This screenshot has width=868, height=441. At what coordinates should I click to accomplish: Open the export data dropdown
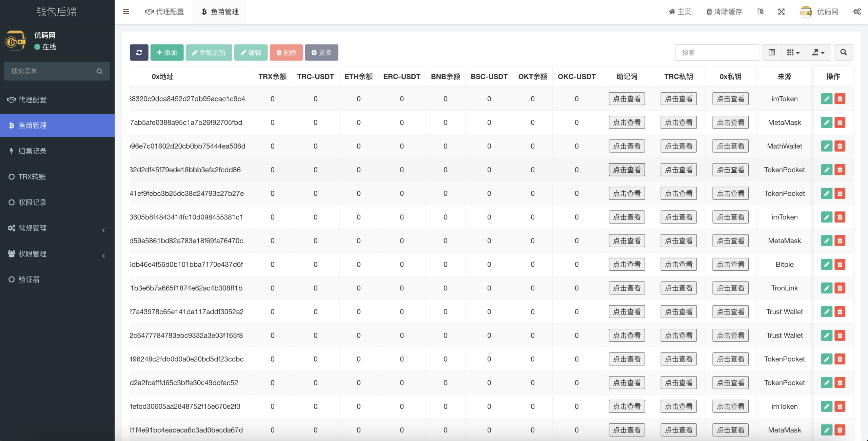tap(818, 53)
